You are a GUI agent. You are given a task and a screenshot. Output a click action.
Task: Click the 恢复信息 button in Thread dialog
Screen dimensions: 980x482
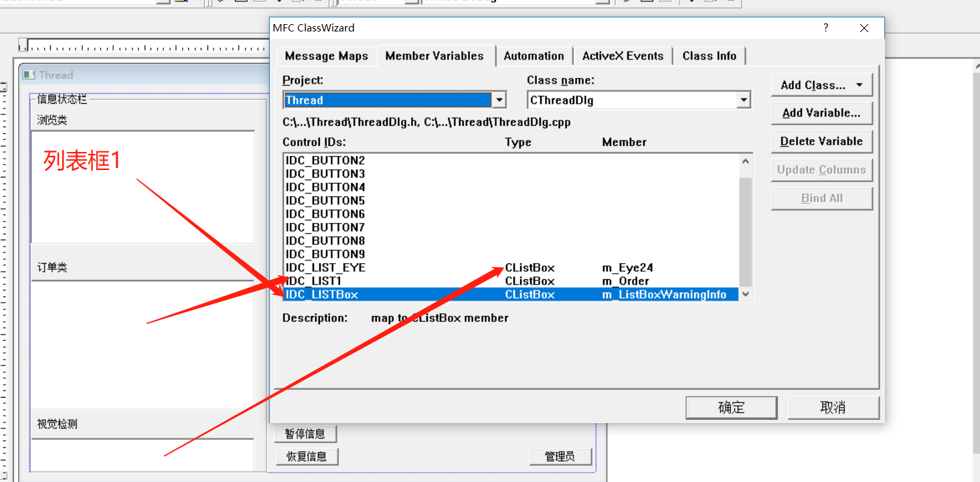point(307,457)
